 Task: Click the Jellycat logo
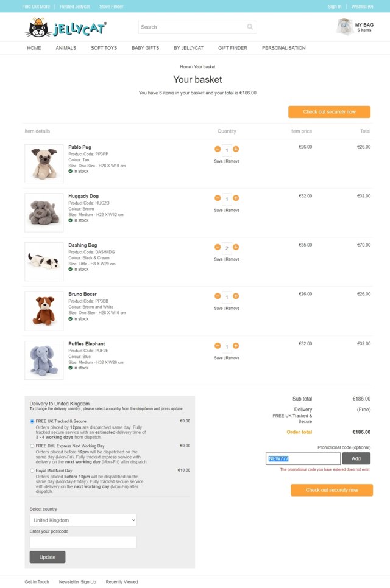(x=66, y=27)
